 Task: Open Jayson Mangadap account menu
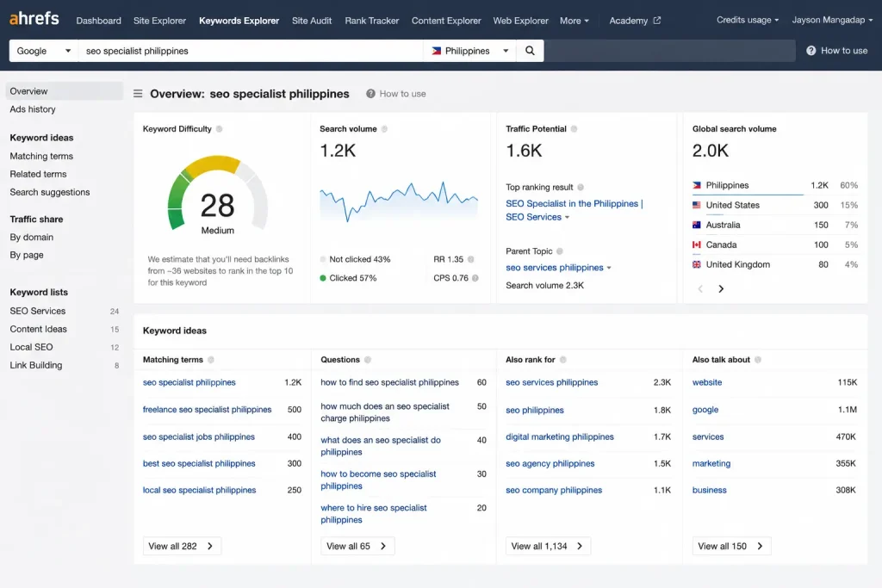coord(832,20)
